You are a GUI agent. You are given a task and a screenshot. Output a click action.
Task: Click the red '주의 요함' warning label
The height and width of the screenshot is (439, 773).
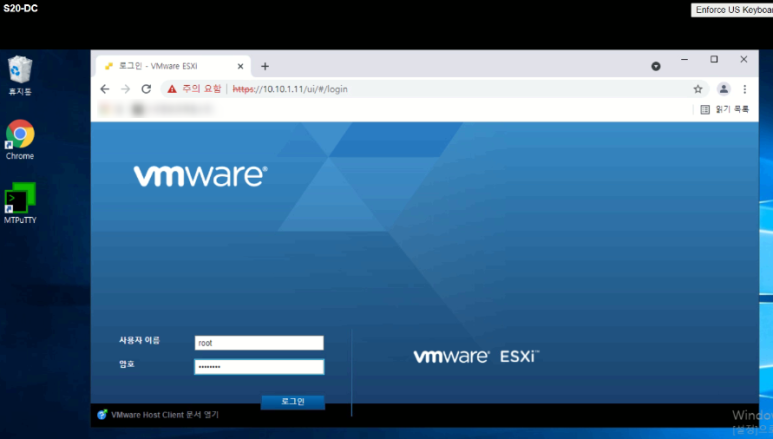point(202,89)
